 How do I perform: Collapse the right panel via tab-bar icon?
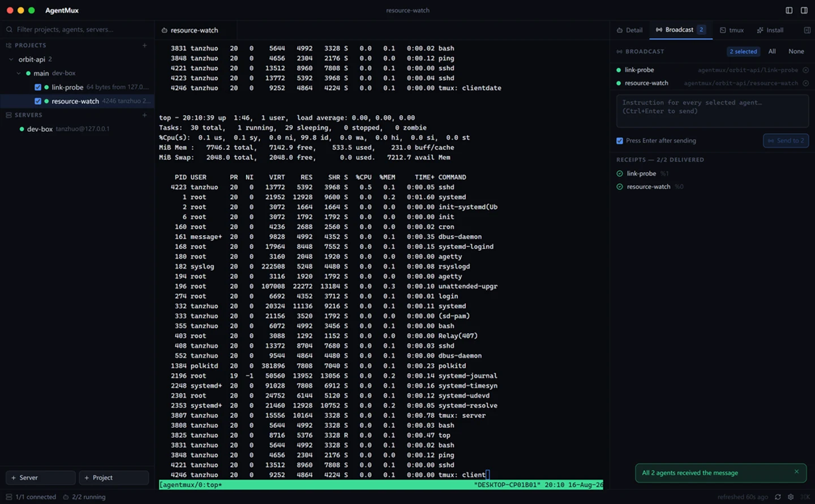click(x=807, y=30)
